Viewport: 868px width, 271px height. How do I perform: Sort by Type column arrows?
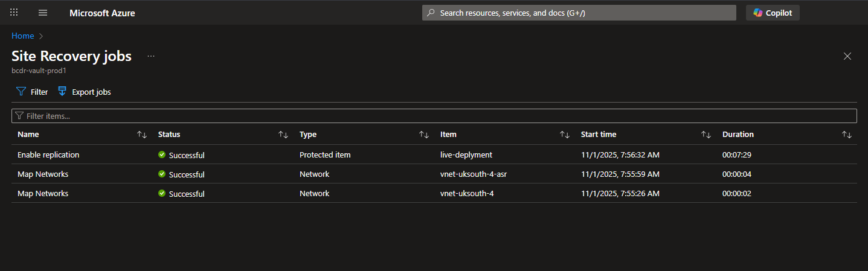click(424, 135)
